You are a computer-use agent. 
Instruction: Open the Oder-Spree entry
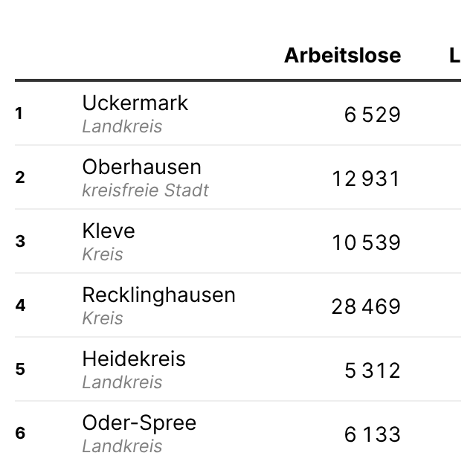[139, 422]
